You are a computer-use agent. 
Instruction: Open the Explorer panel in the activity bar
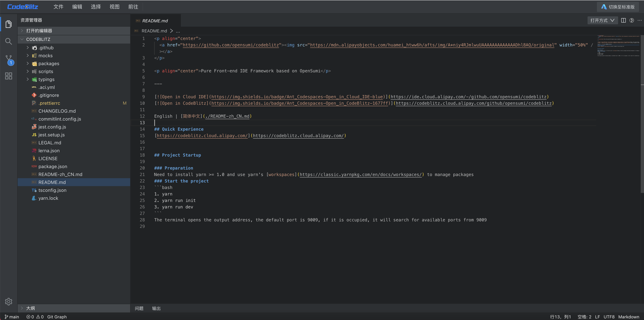[x=8, y=24]
